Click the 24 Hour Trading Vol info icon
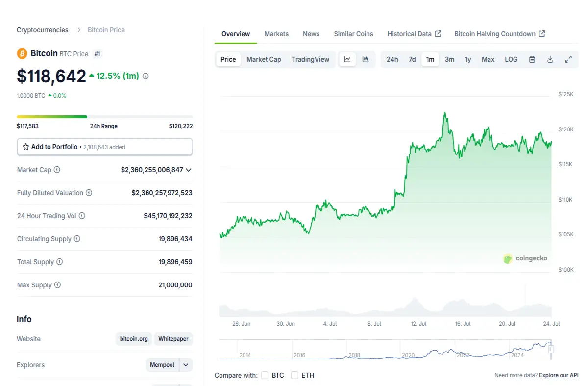This screenshot has height=386, width=588. point(82,216)
